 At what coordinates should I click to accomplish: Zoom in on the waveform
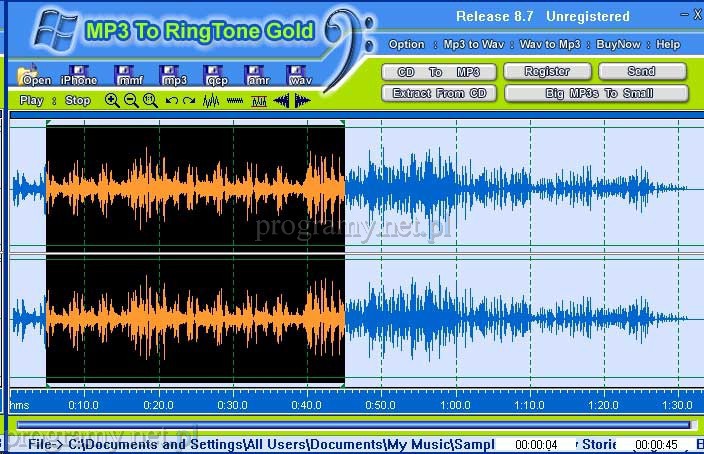[x=112, y=100]
